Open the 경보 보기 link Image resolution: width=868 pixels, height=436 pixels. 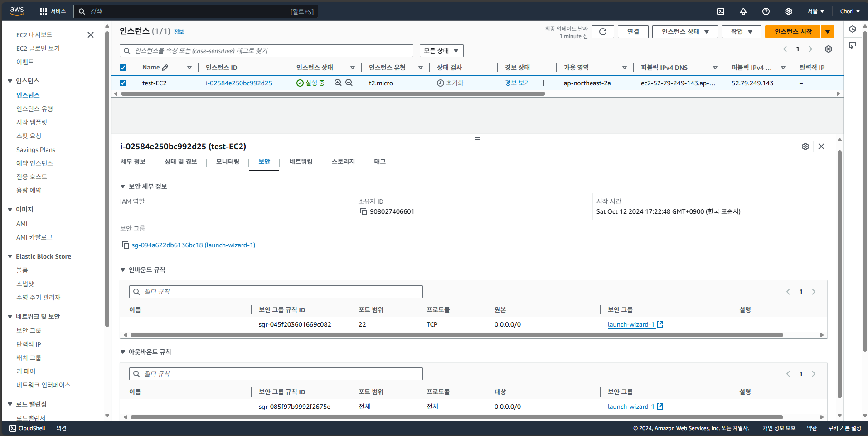(x=517, y=83)
